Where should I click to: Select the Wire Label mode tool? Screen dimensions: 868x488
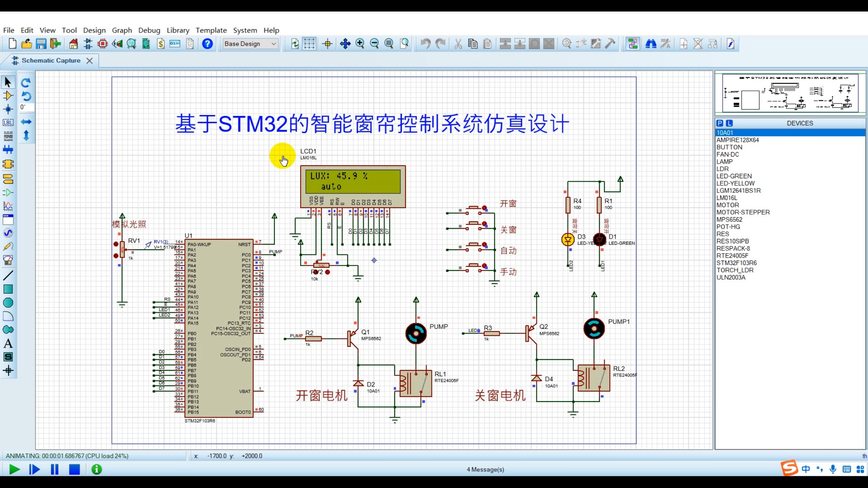click(8, 123)
